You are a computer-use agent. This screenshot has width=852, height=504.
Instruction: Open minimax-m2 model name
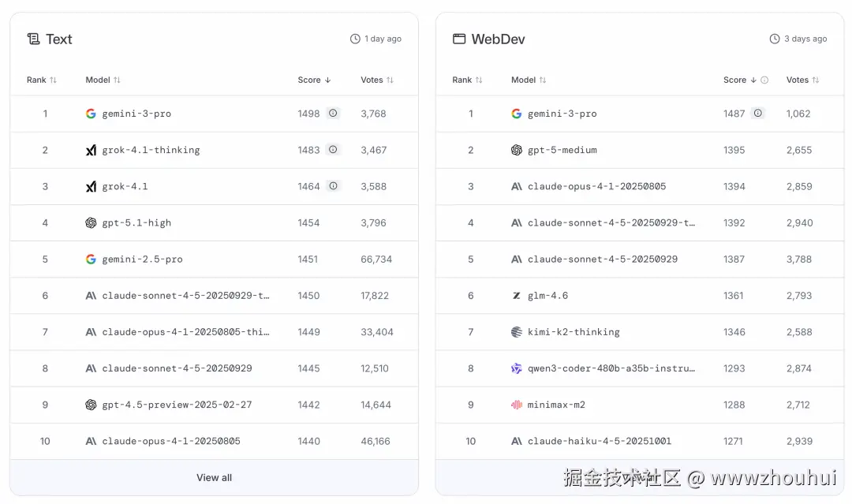pyautogui.click(x=556, y=405)
